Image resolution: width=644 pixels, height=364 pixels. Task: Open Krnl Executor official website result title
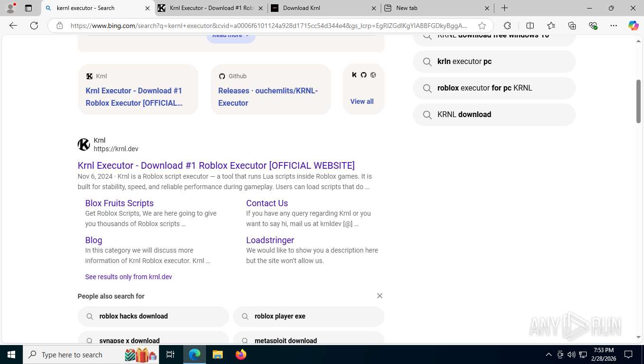[x=216, y=165]
